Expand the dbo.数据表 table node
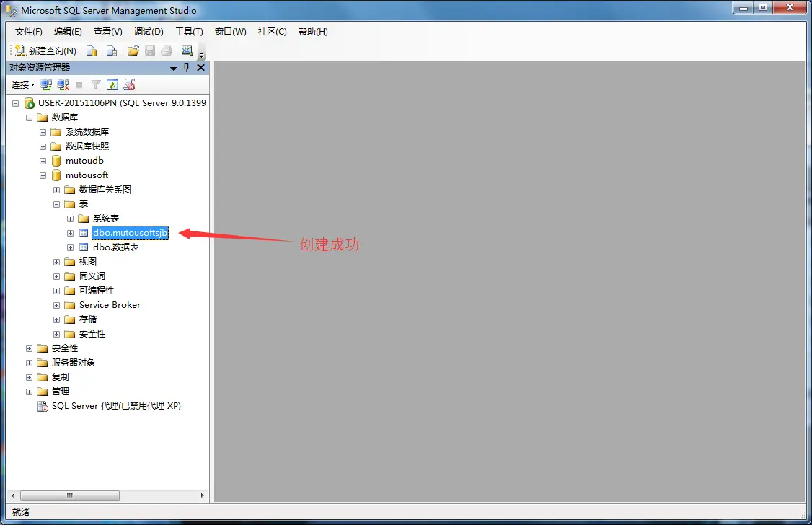 pyautogui.click(x=71, y=248)
